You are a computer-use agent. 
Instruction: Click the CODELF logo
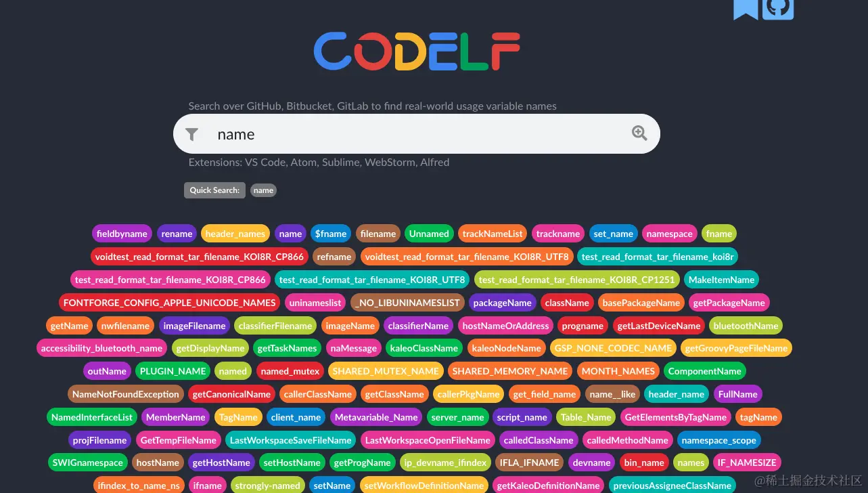[417, 53]
